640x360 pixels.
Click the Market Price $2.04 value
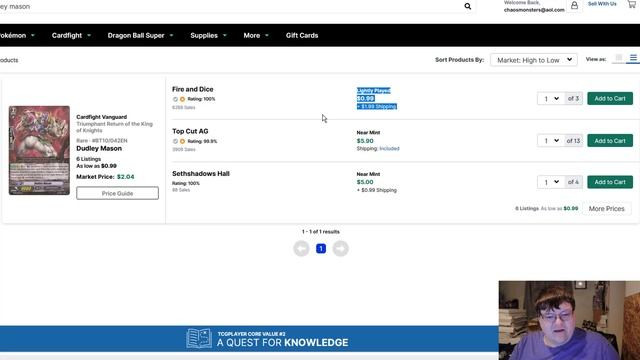(126, 177)
